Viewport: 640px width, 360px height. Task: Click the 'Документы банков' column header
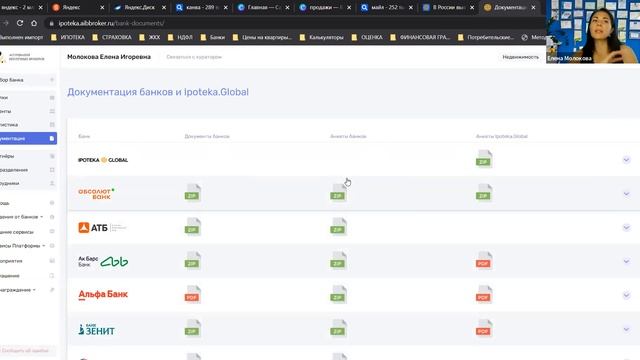(207, 136)
